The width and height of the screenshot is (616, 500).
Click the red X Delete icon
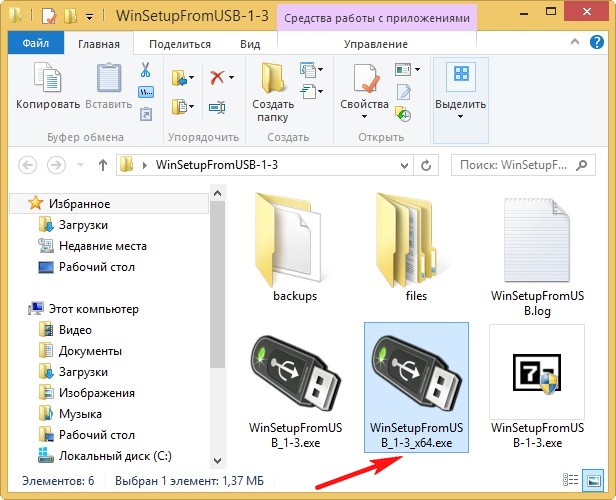click(x=217, y=76)
